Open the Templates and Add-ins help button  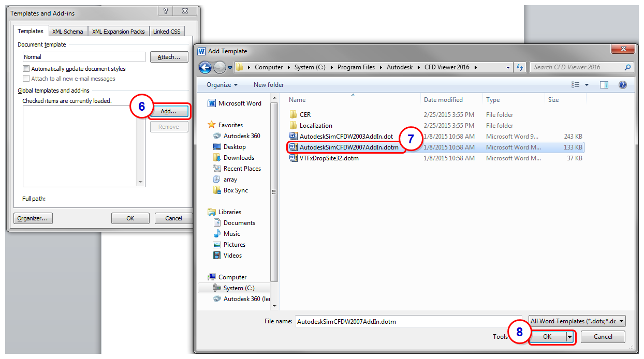tap(166, 11)
